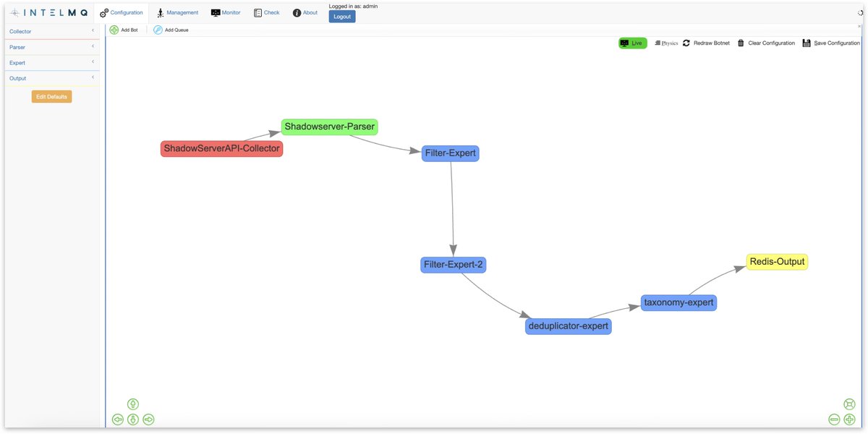The width and height of the screenshot is (868, 434).
Task: Pan the graph down with the arrow
Action: [133, 420]
